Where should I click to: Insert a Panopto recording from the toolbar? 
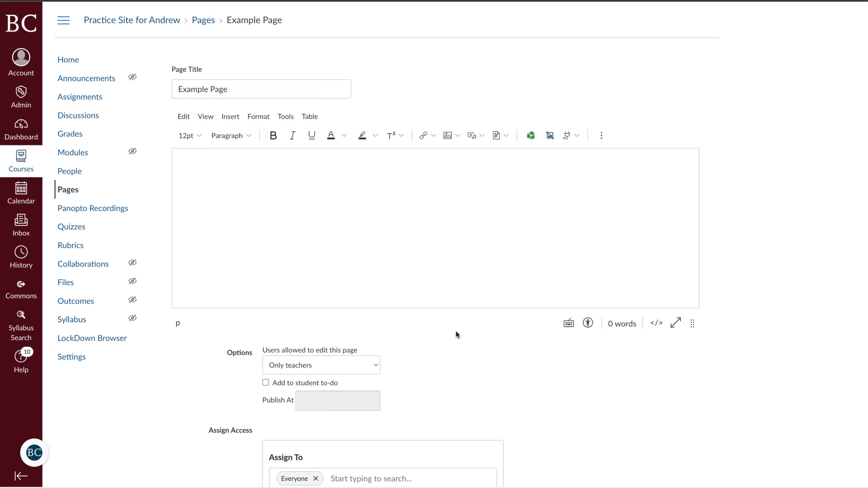(531, 135)
